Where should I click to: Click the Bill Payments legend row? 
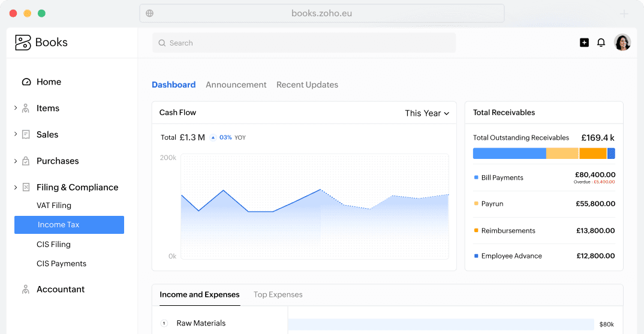(x=544, y=177)
